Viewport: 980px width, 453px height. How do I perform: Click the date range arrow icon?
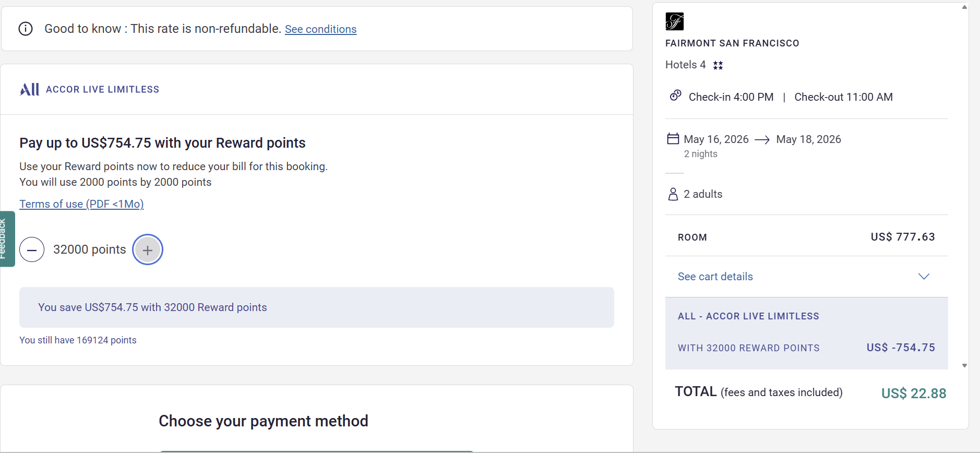(x=762, y=140)
